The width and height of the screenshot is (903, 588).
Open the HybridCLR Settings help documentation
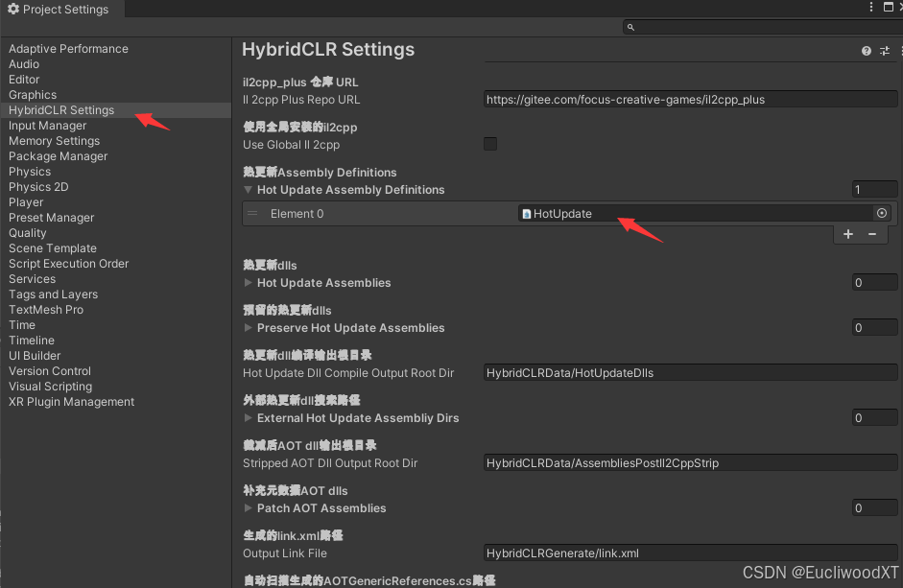click(x=865, y=50)
